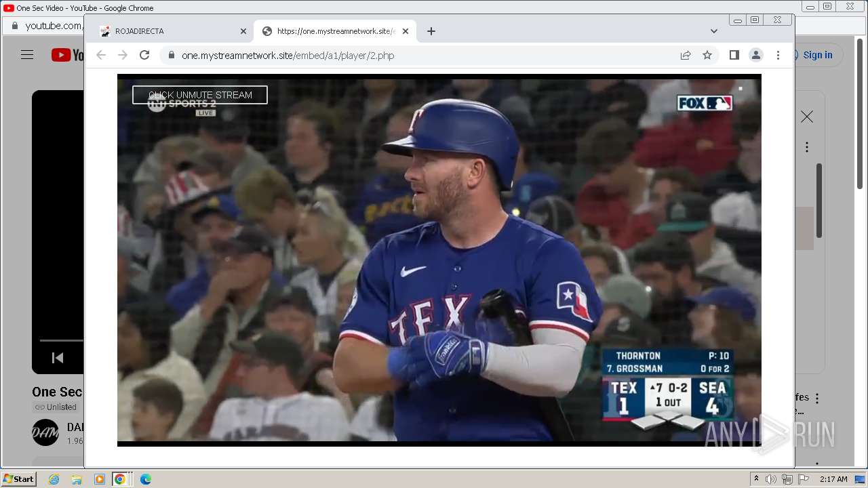The image size is (868, 488).
Task: Switch to Chrome in taskbar
Action: point(120,479)
